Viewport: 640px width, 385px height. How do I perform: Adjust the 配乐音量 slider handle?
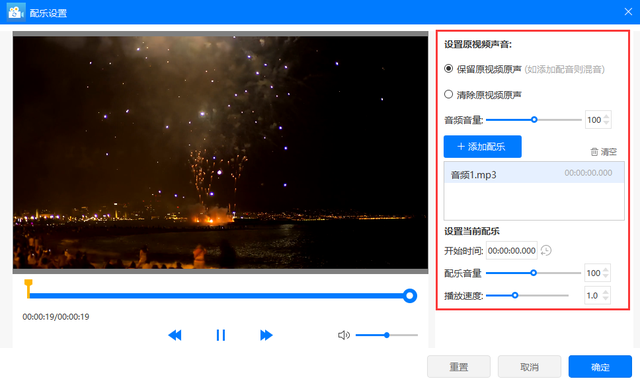click(533, 273)
